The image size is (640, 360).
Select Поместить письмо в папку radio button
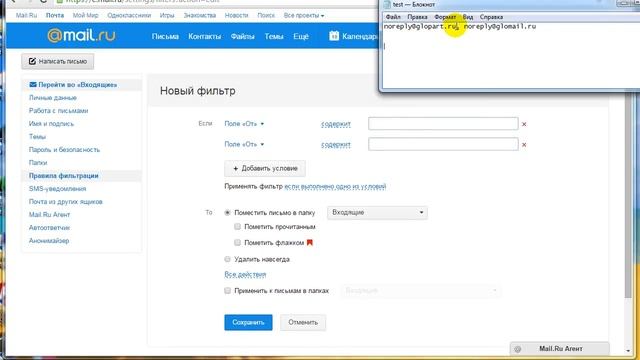tap(227, 213)
